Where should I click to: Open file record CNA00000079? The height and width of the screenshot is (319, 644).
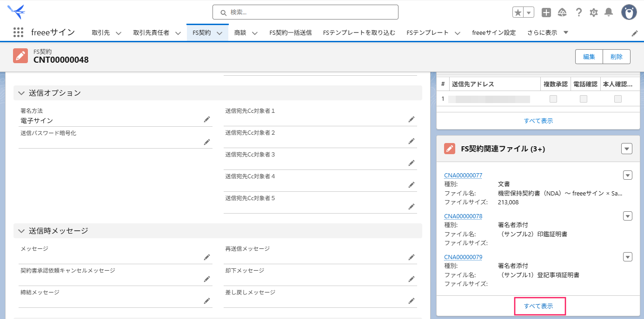[x=463, y=257]
